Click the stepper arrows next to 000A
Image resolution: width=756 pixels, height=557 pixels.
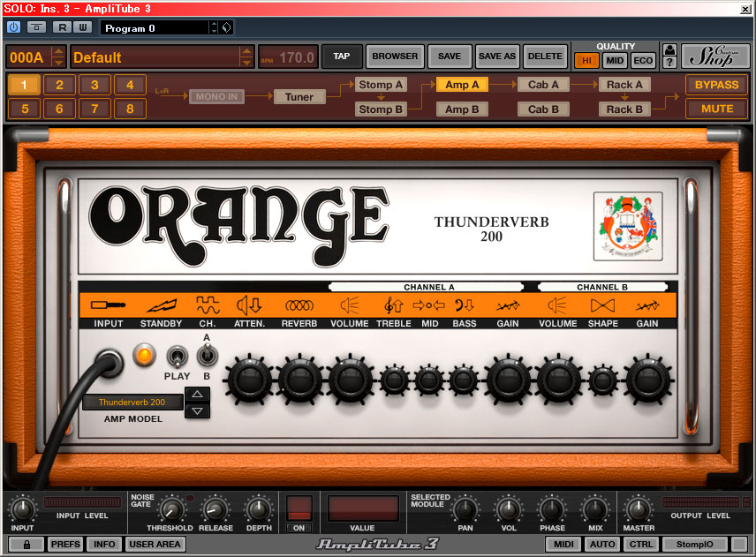click(x=58, y=56)
